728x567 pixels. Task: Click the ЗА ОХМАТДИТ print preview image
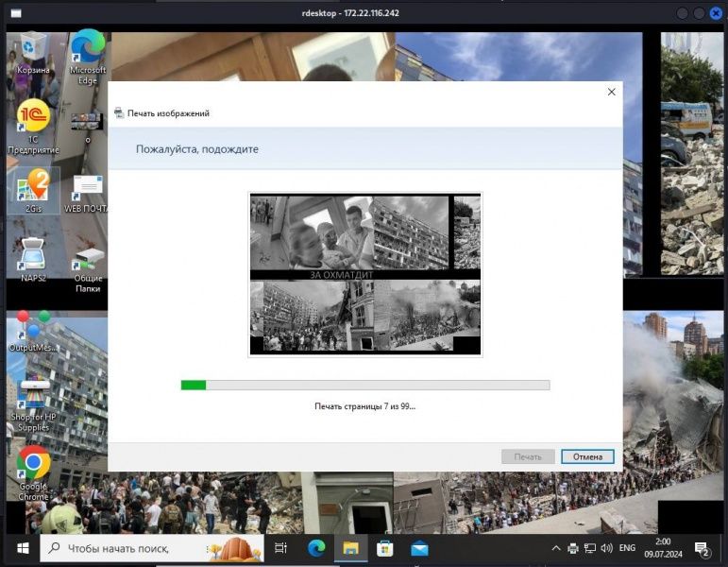(x=364, y=274)
